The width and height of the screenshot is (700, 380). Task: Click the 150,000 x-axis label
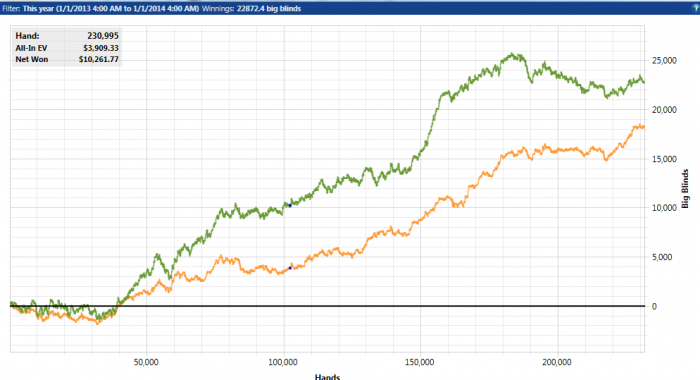[x=420, y=362]
